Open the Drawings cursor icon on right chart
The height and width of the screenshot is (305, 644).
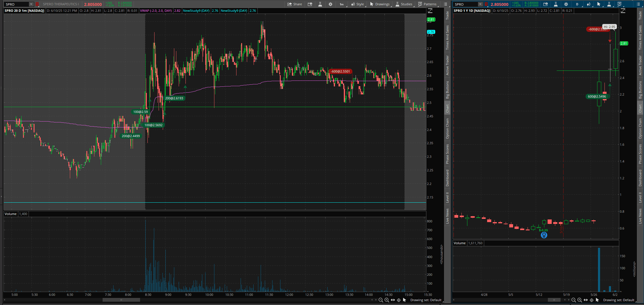pos(599,4)
